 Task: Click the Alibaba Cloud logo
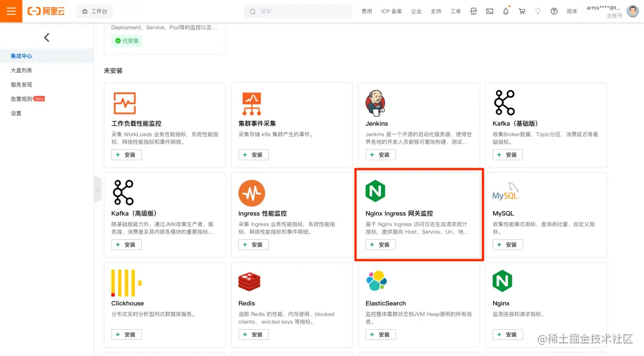[46, 11]
